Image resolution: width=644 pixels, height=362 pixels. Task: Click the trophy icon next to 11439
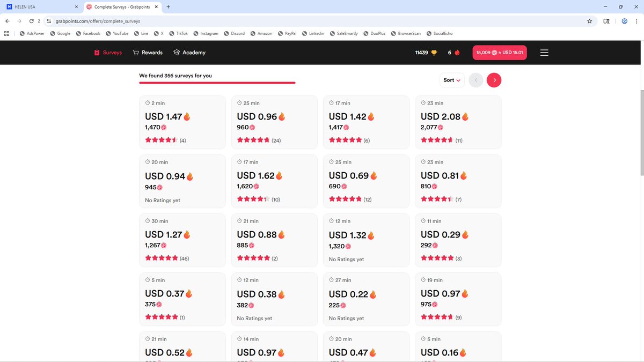pos(434,53)
